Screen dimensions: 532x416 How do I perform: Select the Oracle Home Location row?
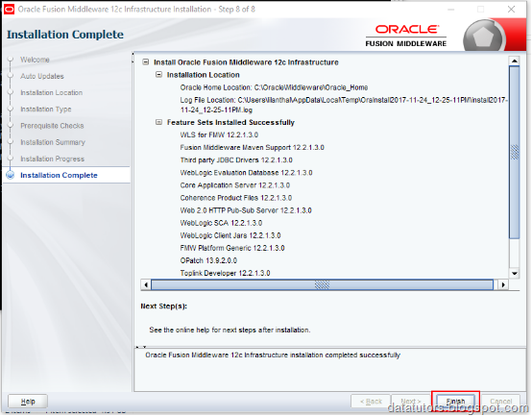274,87
